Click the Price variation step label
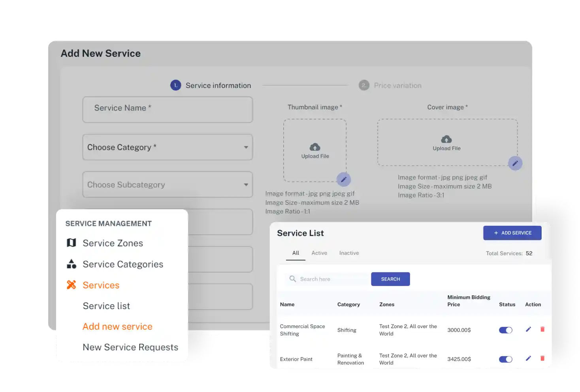The height and width of the screenshot is (392, 580). [x=398, y=85]
